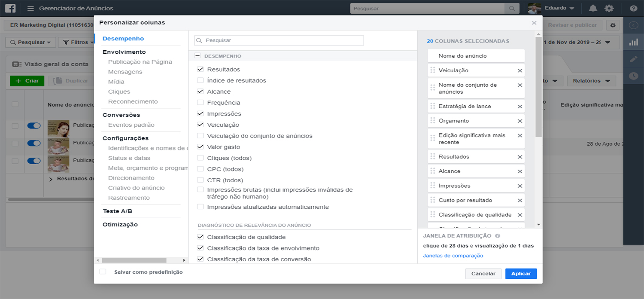
Task: Click the attribution window info icon
Action: tap(498, 236)
